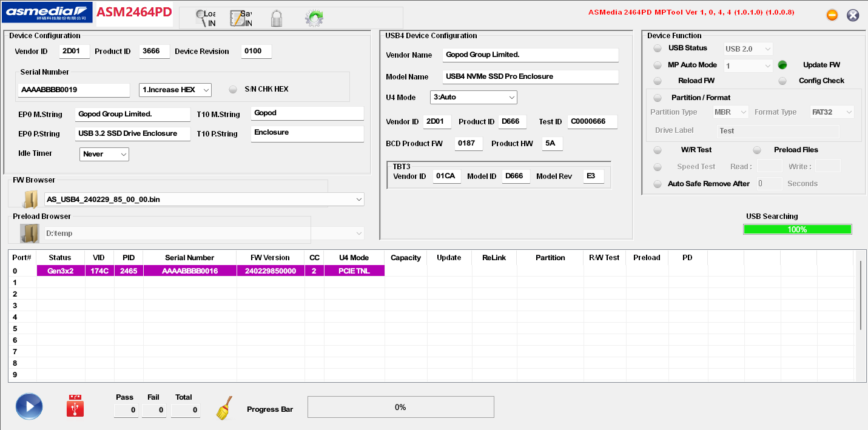
Task: Click the device table vertical scrollbar
Action: tap(861, 296)
